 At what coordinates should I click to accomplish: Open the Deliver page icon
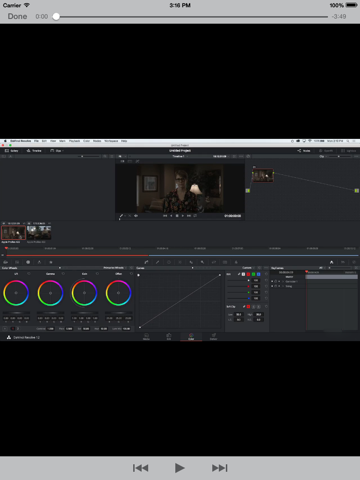click(213, 336)
